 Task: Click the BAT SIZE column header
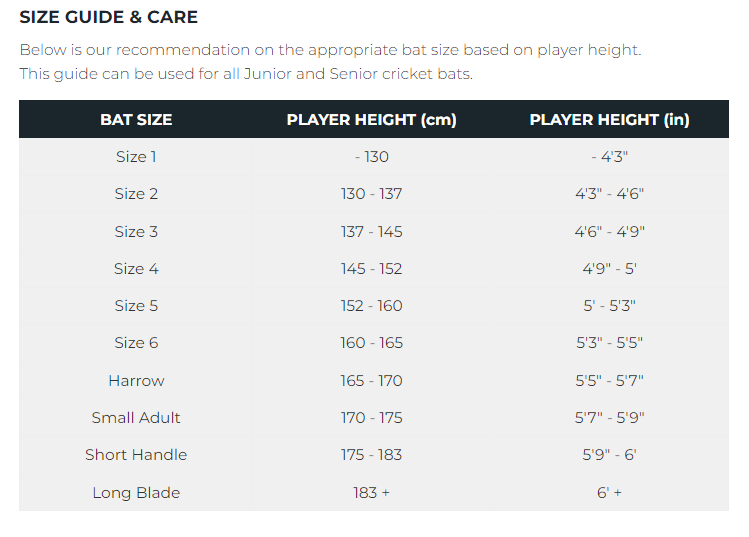136,120
